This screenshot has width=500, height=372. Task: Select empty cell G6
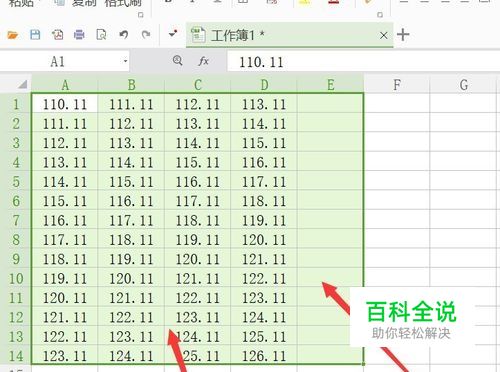[x=464, y=201]
